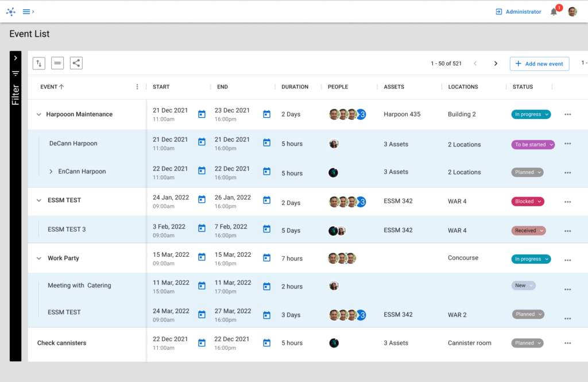The height and width of the screenshot is (382, 588).
Task: Collapse the Harpooon Maintenance event group
Action: 39,114
